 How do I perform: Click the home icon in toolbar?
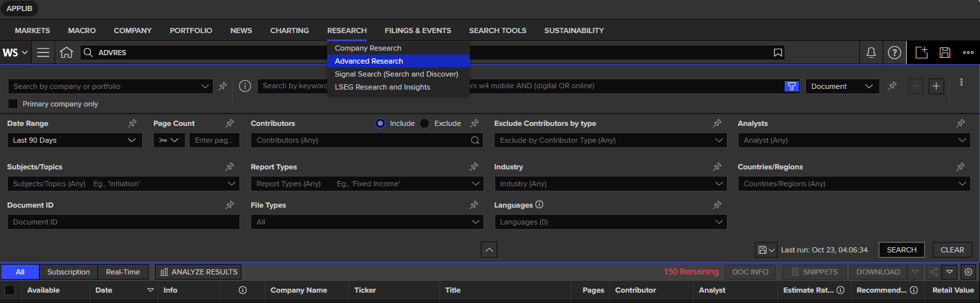click(66, 53)
